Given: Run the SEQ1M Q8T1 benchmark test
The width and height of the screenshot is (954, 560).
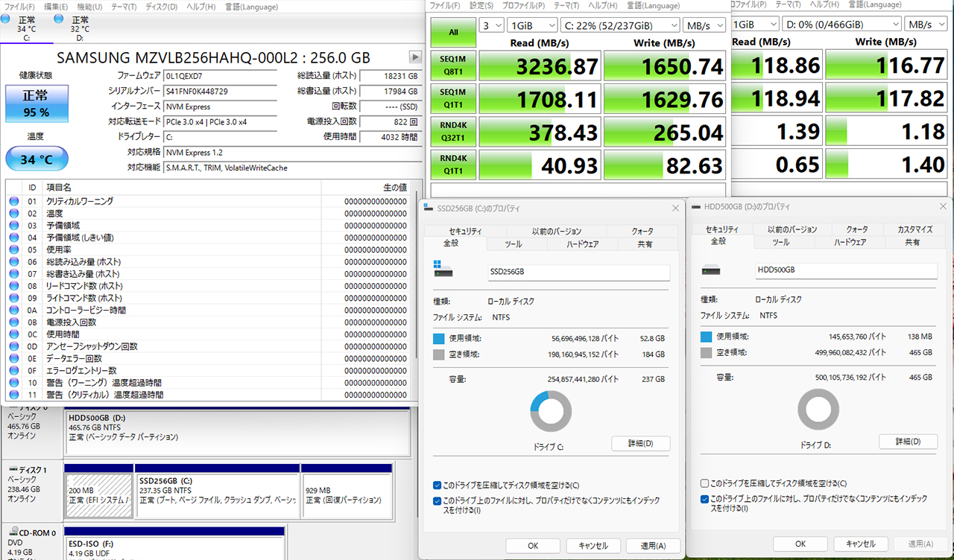Looking at the screenshot, I should pos(452,66).
